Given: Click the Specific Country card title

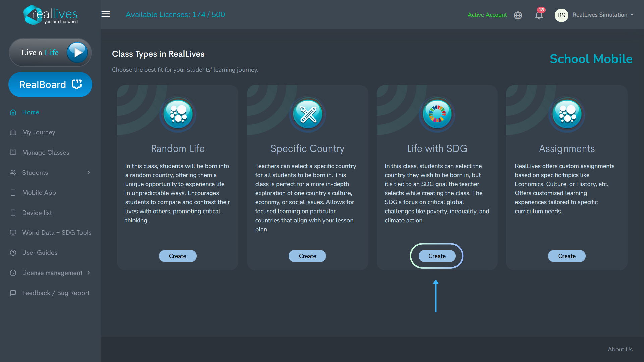Looking at the screenshot, I should point(307,148).
